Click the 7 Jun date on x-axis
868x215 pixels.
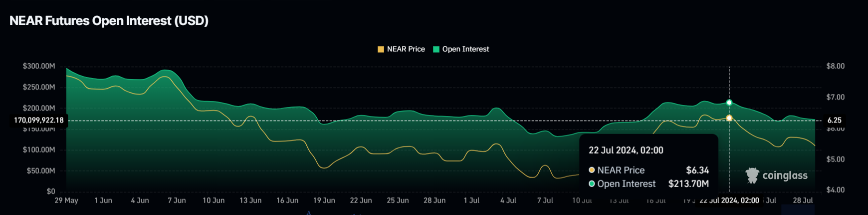point(177,200)
